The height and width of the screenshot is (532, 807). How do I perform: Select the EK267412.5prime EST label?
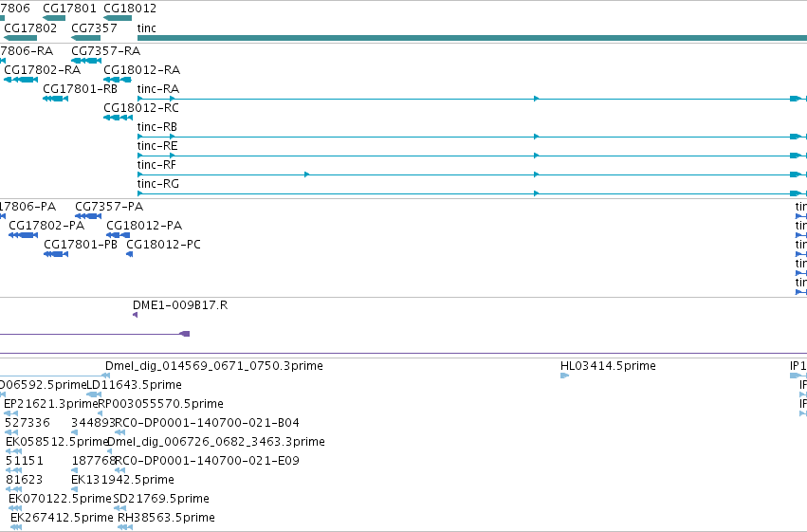pyautogui.click(x=62, y=519)
